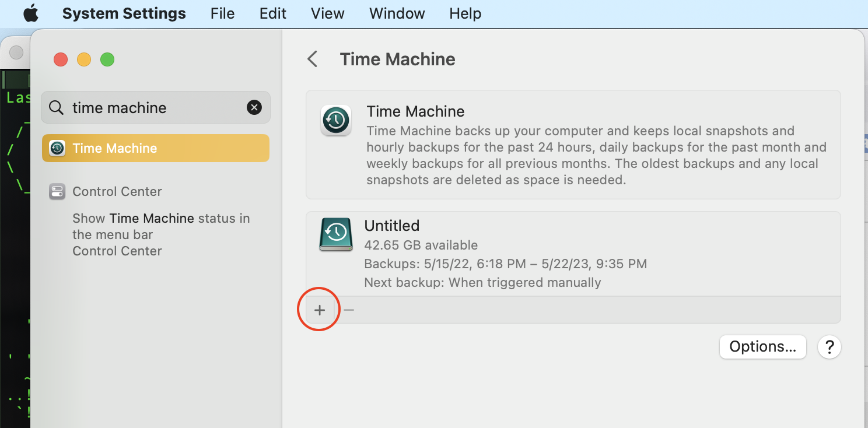
Task: Click the plus button to add backup disk
Action: click(x=320, y=310)
